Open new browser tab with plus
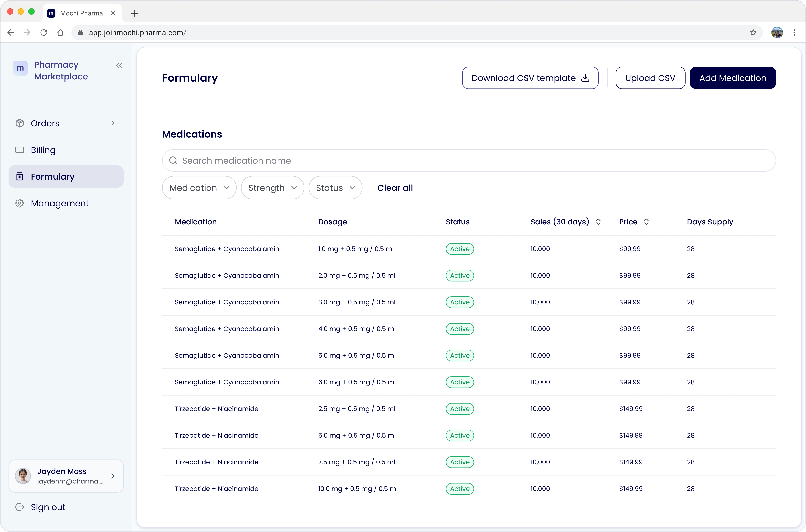The height and width of the screenshot is (532, 806). pyautogui.click(x=135, y=13)
